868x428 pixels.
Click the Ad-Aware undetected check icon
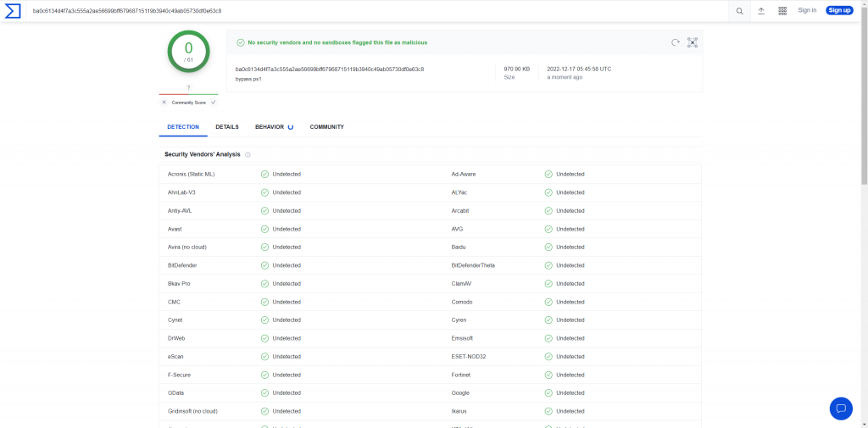[x=548, y=174]
